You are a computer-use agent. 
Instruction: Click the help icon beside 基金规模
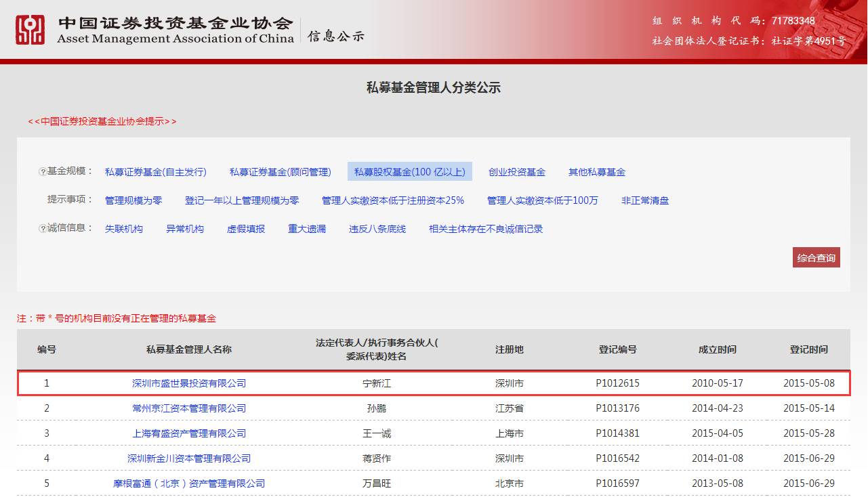(42, 172)
